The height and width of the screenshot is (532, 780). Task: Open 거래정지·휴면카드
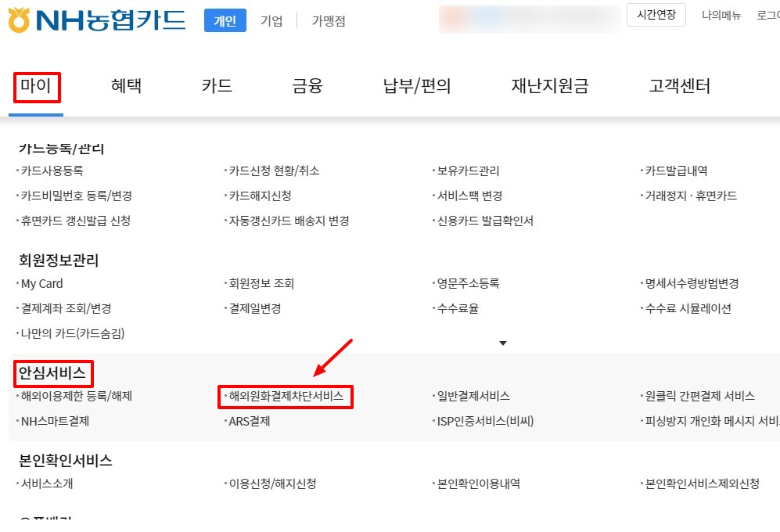coord(691,196)
